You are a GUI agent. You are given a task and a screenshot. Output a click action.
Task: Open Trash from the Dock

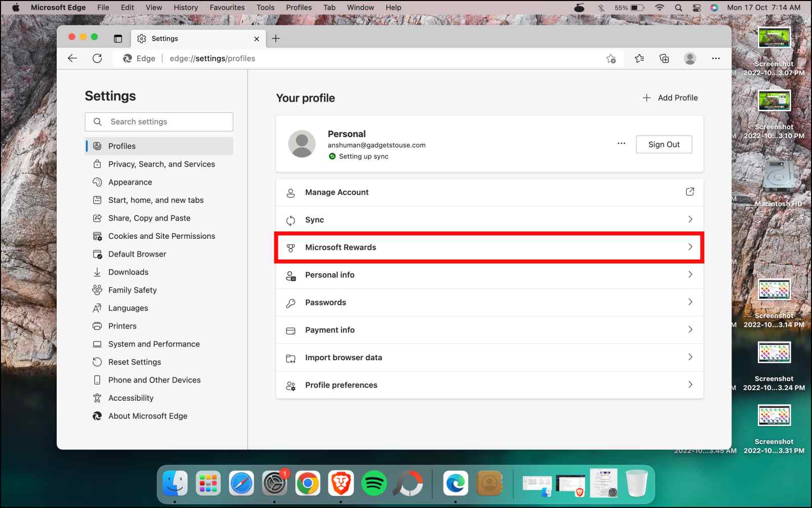pos(637,483)
